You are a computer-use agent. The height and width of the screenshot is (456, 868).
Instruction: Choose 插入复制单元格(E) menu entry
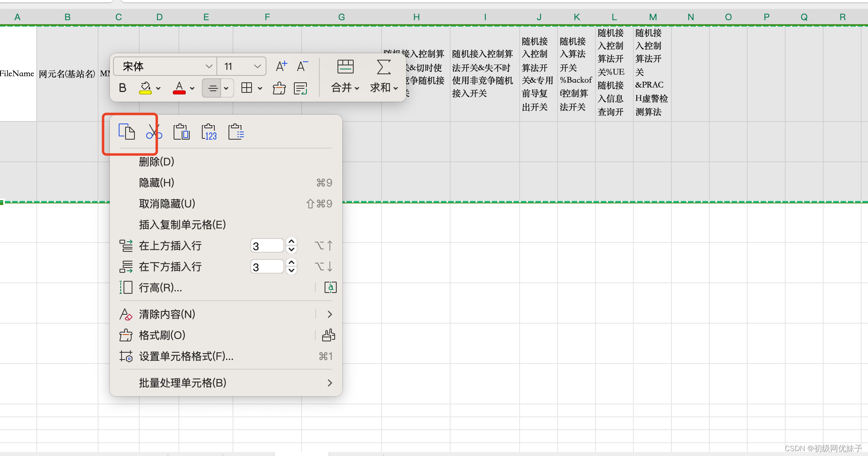(182, 225)
